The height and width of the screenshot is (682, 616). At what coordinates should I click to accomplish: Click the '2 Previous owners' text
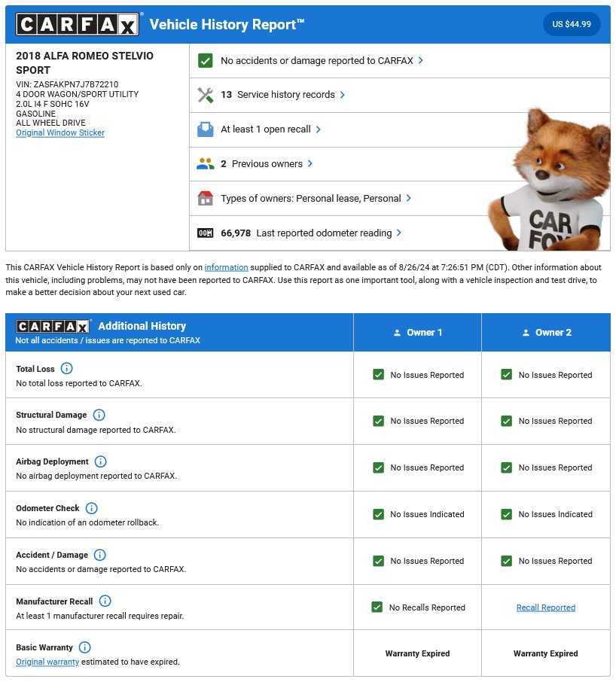[x=261, y=163]
